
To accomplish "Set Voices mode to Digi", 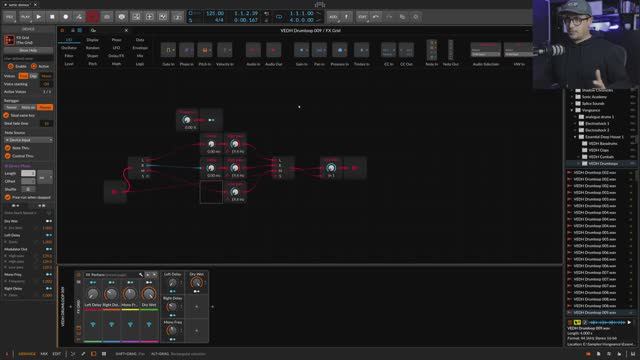I will pyautogui.click(x=33, y=76).
